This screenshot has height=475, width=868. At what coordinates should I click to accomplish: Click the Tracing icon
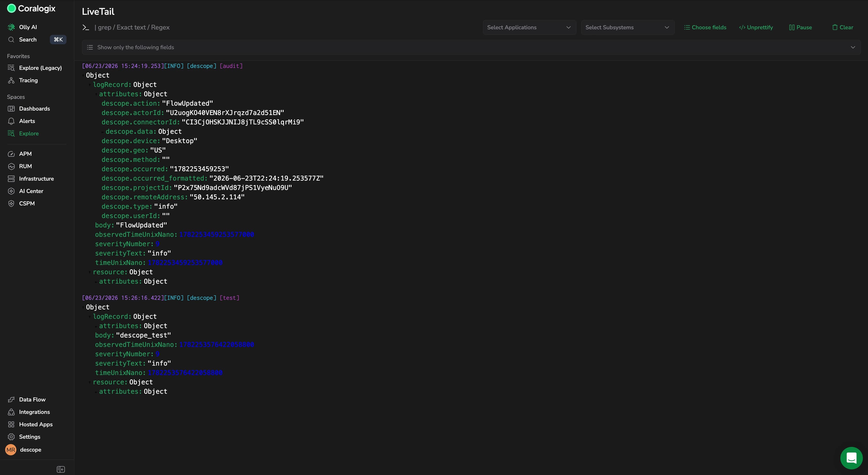coord(11,80)
